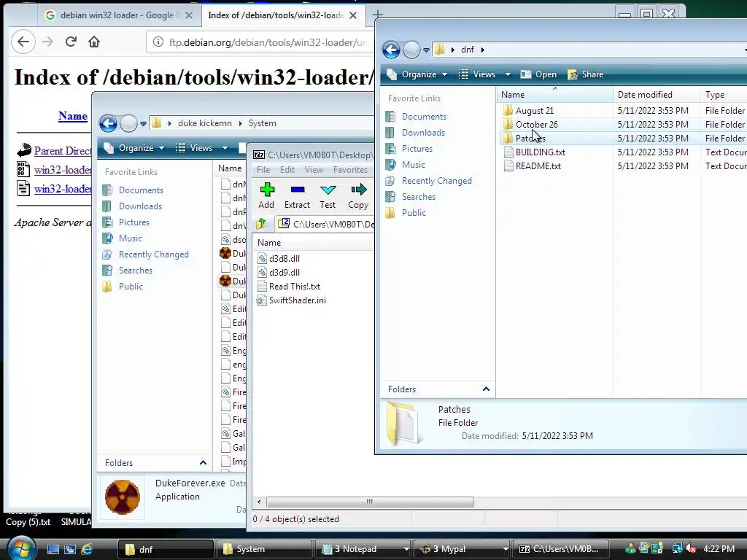This screenshot has height=560, width=747.
Task: Click the 7-Zip Add button
Action: tap(266, 195)
